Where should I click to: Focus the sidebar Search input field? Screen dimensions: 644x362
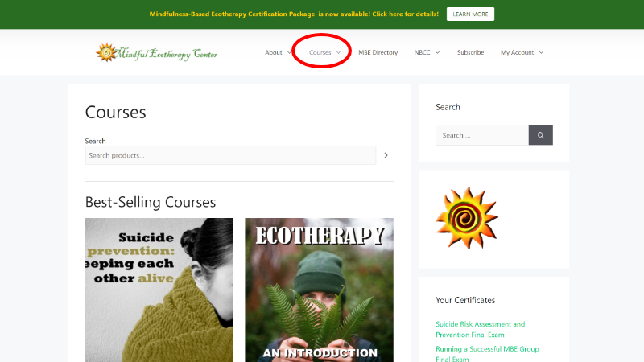tap(482, 135)
